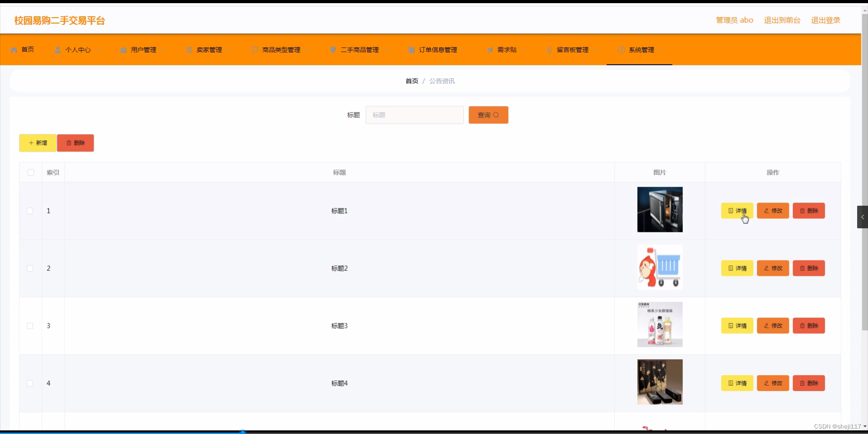868x434 pixels.
Task: Click the batch 删除 button above table
Action: pyautogui.click(x=75, y=143)
